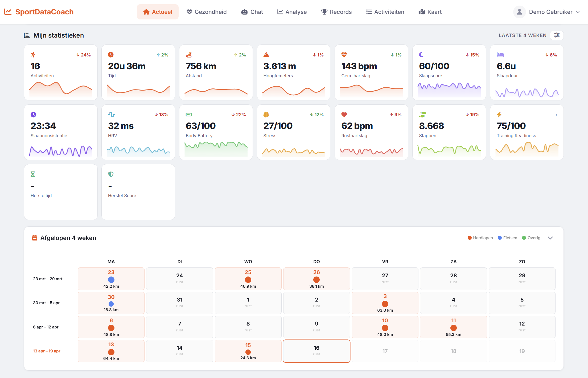The height and width of the screenshot is (378, 588).
Task: Click the 27 rust day cell
Action: [x=385, y=279]
